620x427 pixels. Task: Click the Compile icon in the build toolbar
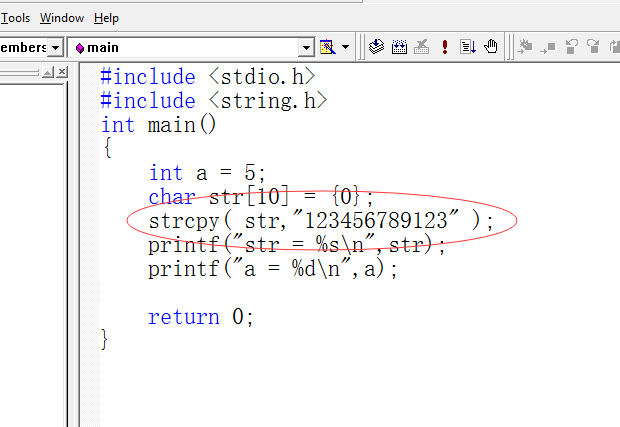377,46
